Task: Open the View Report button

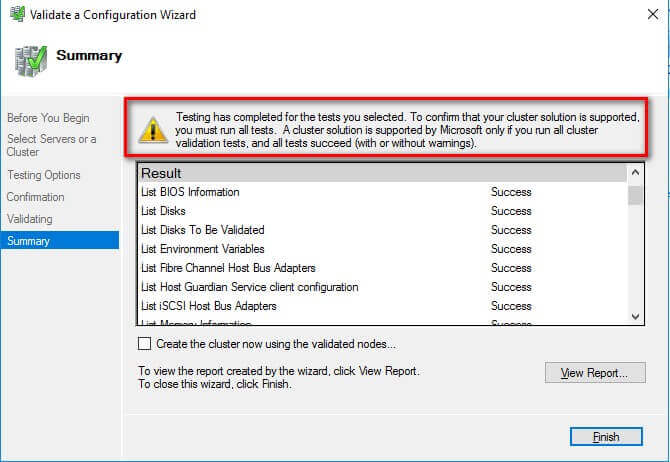Action: (x=595, y=373)
